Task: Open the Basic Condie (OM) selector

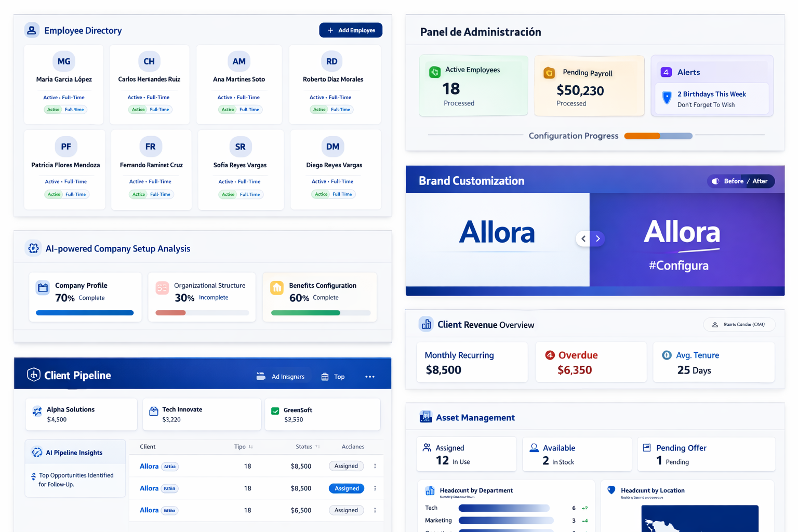Action: [739, 324]
